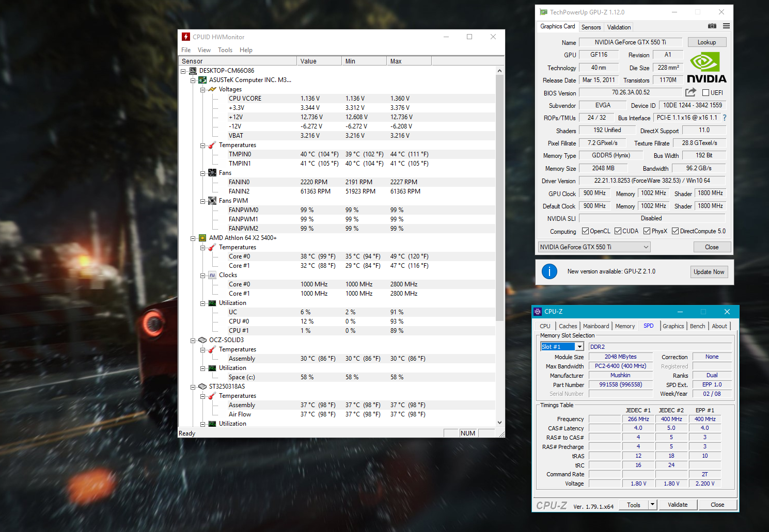The image size is (769, 532).
Task: Click the Bus Interface question mark icon
Action: (724, 118)
